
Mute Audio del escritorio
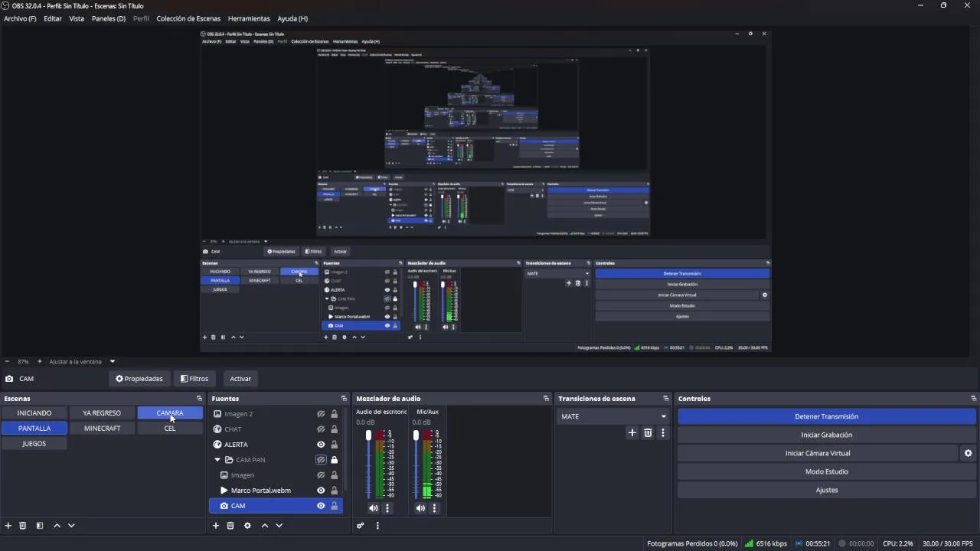click(x=373, y=508)
